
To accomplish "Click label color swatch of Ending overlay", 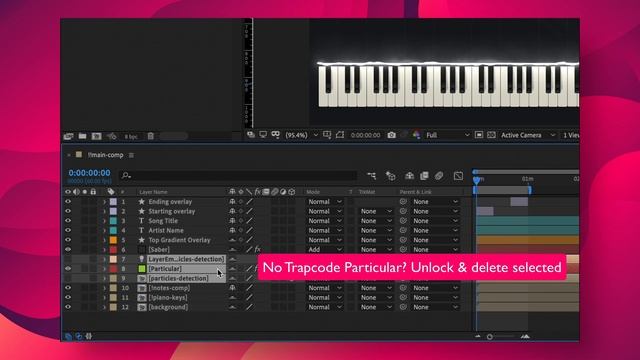I will coord(113,202).
